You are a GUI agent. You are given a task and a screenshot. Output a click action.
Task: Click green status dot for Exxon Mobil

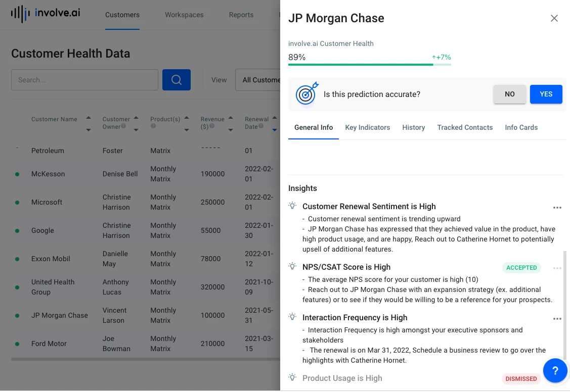tap(17, 259)
